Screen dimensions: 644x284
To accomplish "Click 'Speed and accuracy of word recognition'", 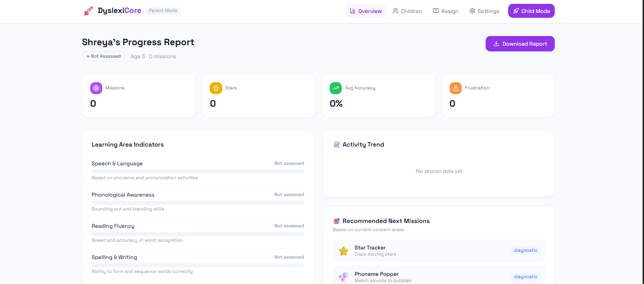I will tap(137, 240).
